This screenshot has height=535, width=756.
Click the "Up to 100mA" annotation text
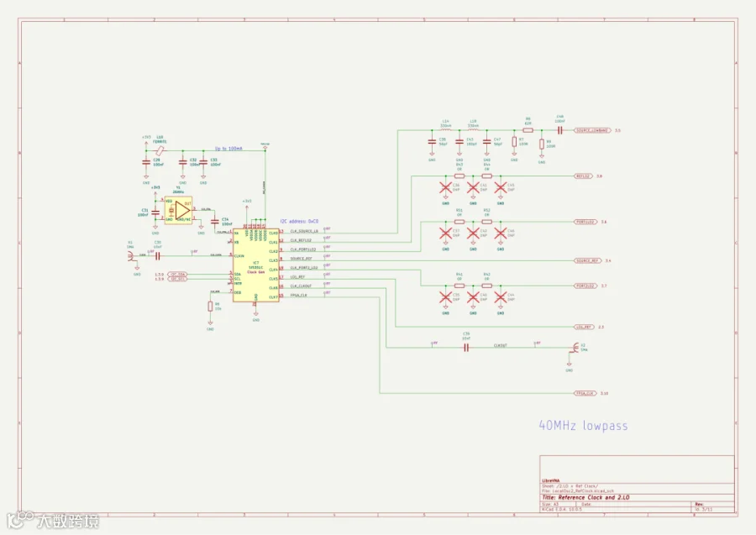coord(228,149)
